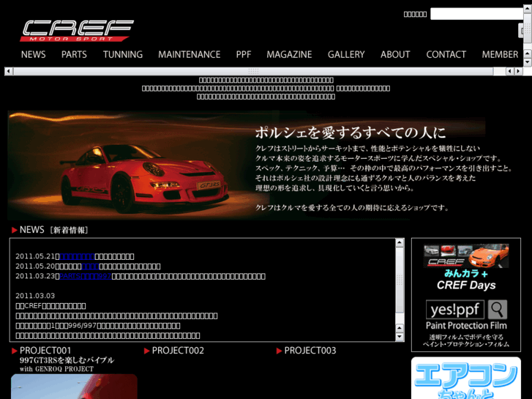Viewport: 532px width, 399px height.
Task: Click the red arrow icon beside PROJECT003
Action: pos(279,351)
